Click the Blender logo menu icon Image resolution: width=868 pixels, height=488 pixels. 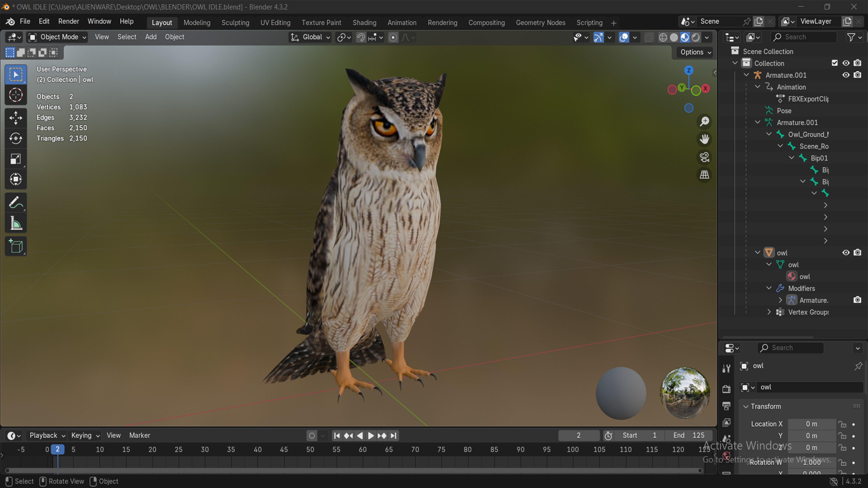point(10,21)
